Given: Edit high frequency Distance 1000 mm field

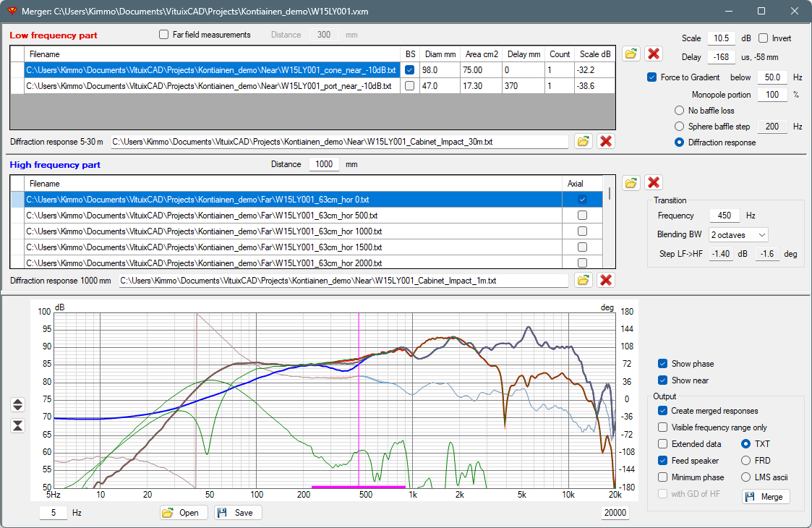Looking at the screenshot, I should click(x=324, y=164).
